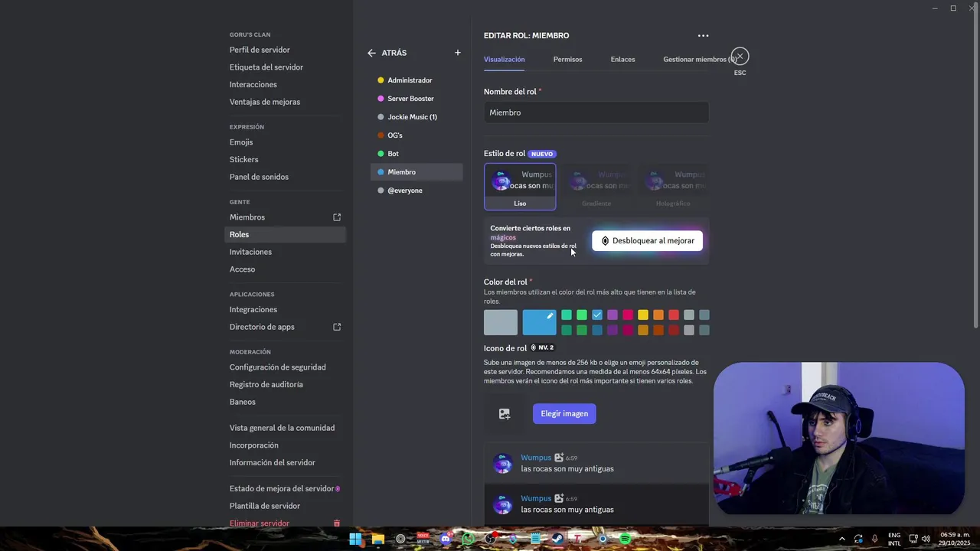The width and height of the screenshot is (980, 551).
Task: Open Spotify from the taskbar
Action: click(x=626, y=539)
